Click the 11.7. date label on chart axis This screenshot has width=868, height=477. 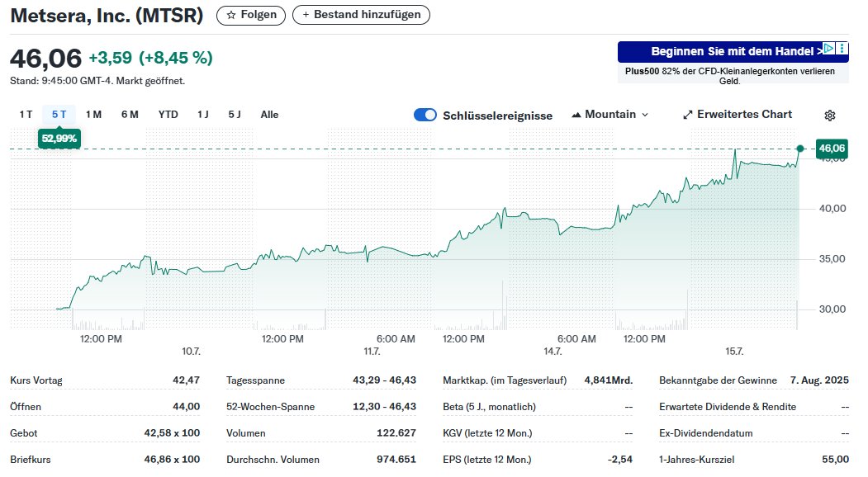372,352
